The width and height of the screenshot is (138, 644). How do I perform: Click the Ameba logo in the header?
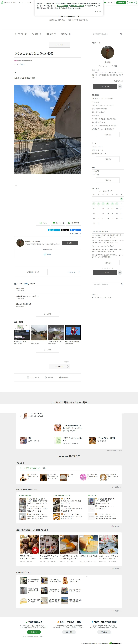5,2
